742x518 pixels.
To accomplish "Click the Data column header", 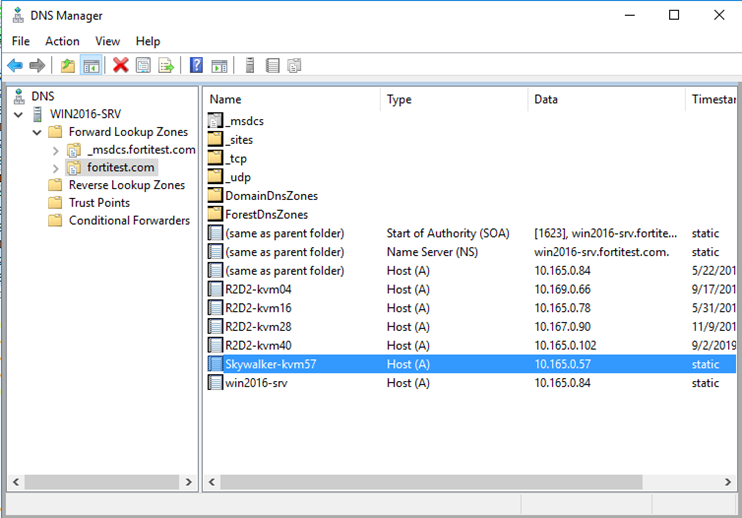I will tap(606, 100).
